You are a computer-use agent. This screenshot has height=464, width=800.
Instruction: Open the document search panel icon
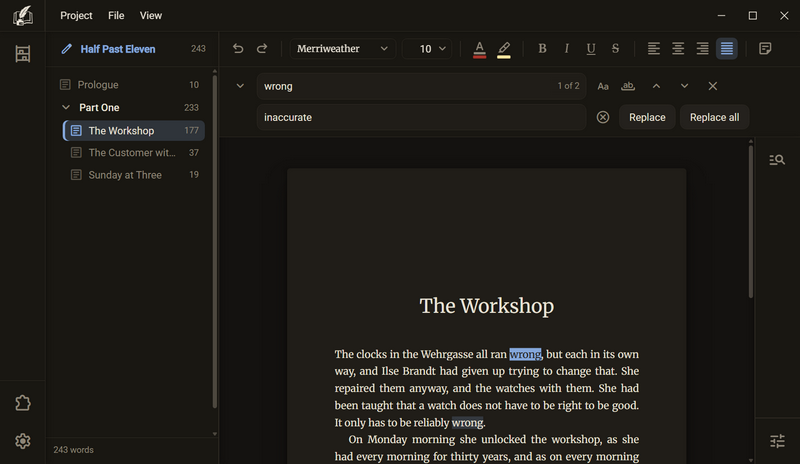pos(777,160)
